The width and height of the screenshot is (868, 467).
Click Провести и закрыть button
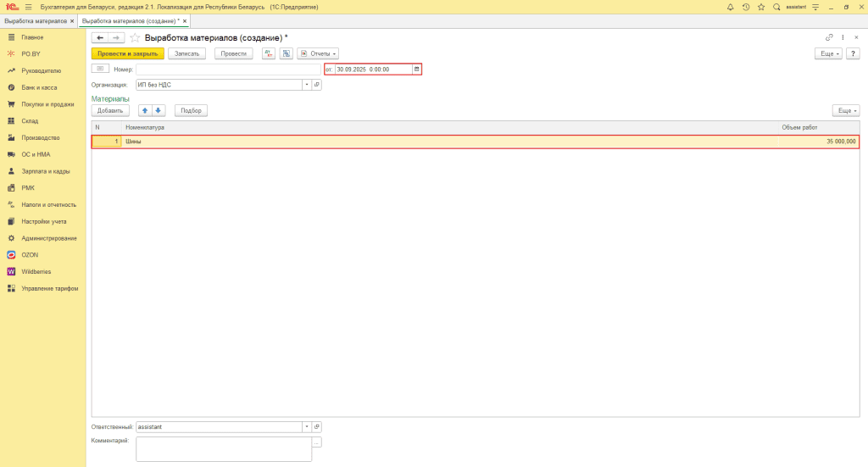click(x=128, y=53)
